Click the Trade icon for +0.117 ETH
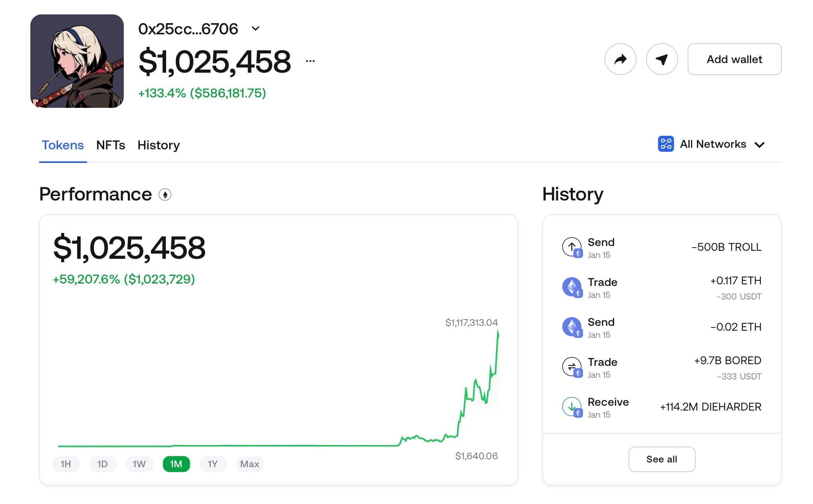Screen dimensions: 813x504 tap(571, 287)
